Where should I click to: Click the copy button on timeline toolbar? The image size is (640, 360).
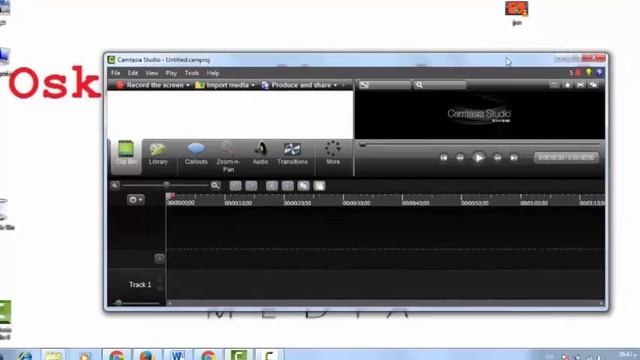coord(303,186)
